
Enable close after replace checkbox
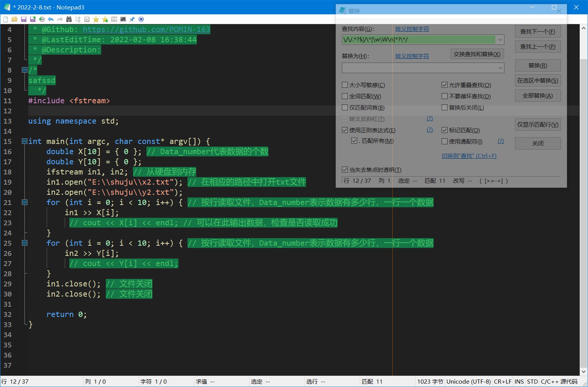click(444, 107)
